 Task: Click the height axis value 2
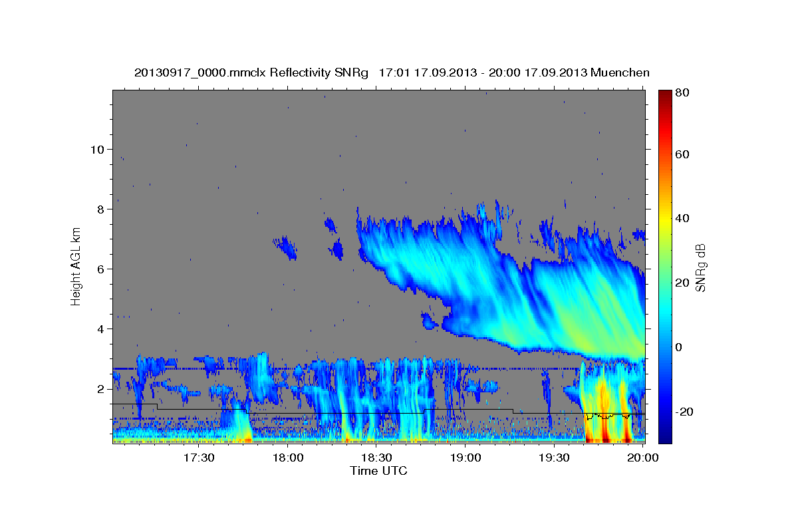(x=100, y=388)
